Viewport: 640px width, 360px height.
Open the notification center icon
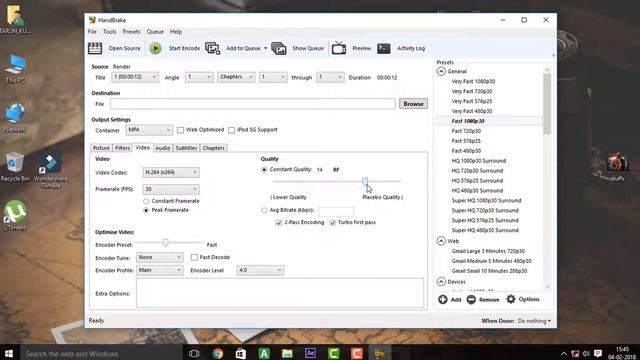tap(598, 353)
